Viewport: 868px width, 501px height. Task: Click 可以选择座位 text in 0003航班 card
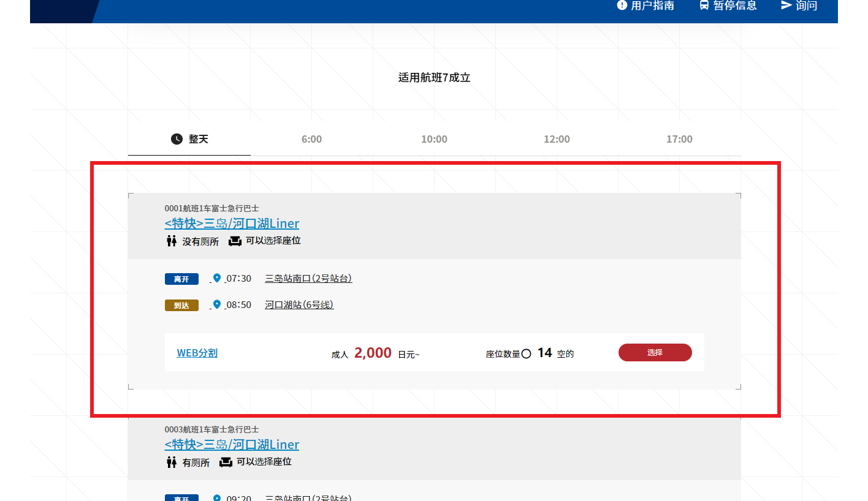[264, 462]
